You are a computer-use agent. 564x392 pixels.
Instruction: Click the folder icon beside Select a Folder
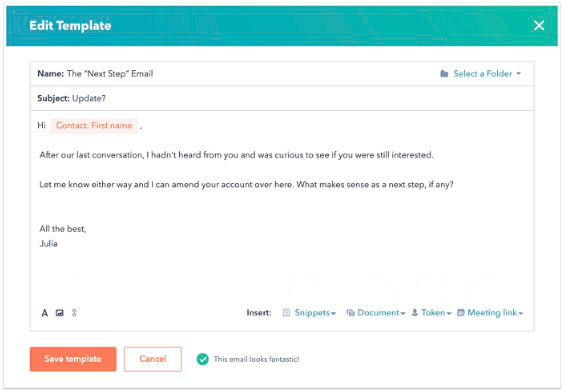pyautogui.click(x=444, y=74)
